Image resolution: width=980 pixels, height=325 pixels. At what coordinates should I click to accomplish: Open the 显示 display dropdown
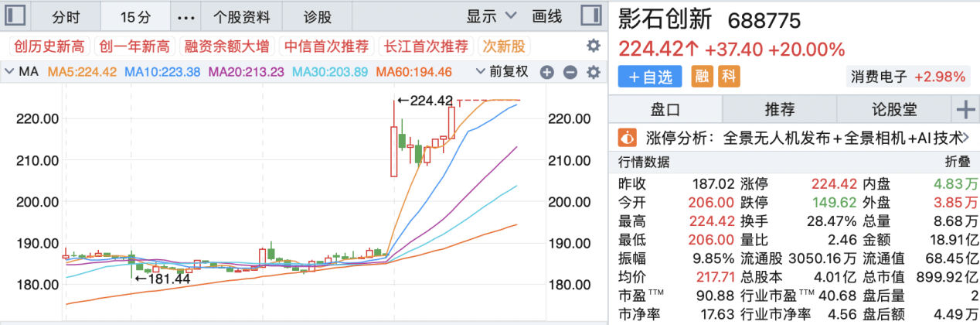pyautogui.click(x=492, y=15)
